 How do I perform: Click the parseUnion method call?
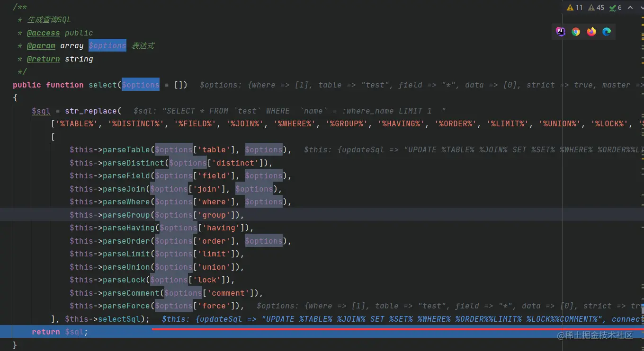(126, 267)
